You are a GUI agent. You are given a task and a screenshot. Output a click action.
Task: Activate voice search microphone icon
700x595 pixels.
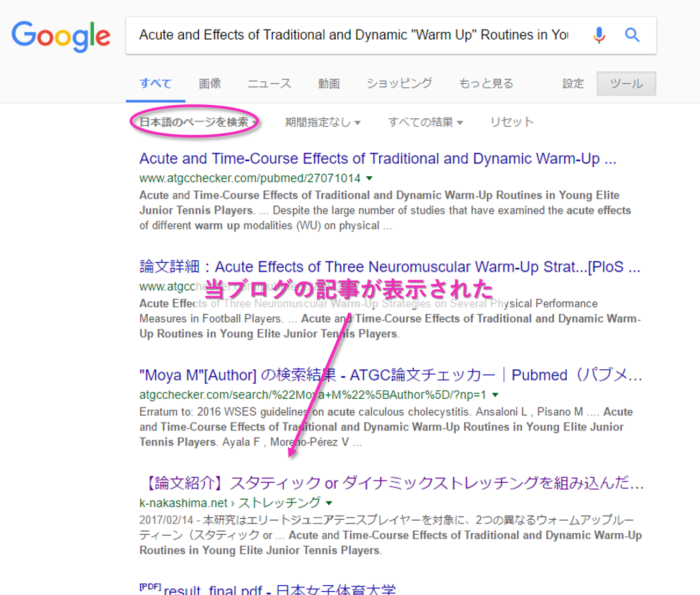[x=598, y=34]
